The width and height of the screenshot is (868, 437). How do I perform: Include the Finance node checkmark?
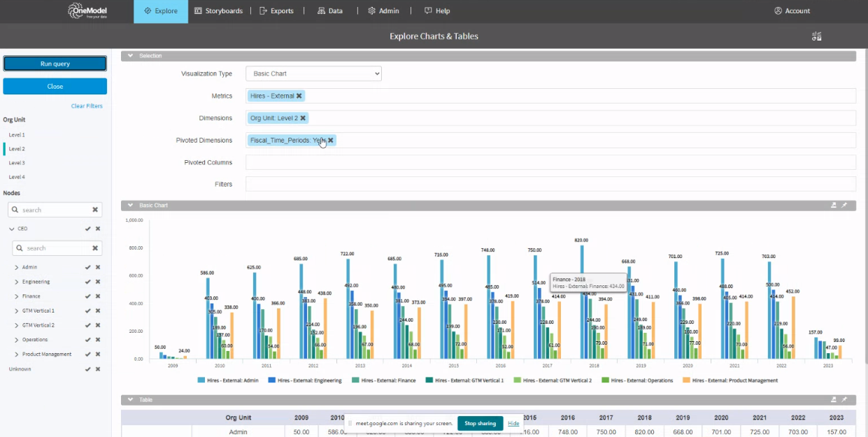[x=87, y=296]
